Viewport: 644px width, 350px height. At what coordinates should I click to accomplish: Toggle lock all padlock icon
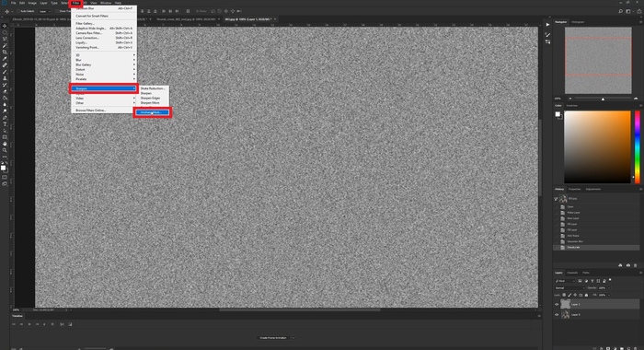pos(587,295)
